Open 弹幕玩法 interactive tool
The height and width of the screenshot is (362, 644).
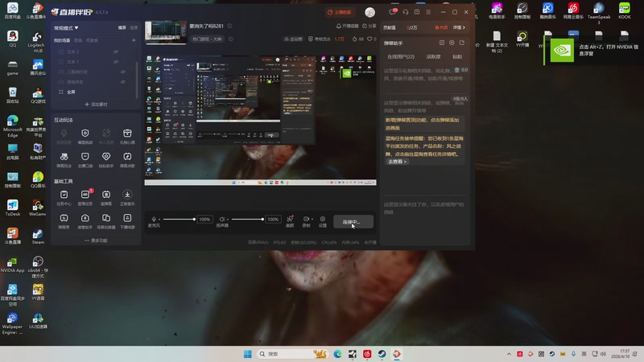pyautogui.click(x=64, y=159)
